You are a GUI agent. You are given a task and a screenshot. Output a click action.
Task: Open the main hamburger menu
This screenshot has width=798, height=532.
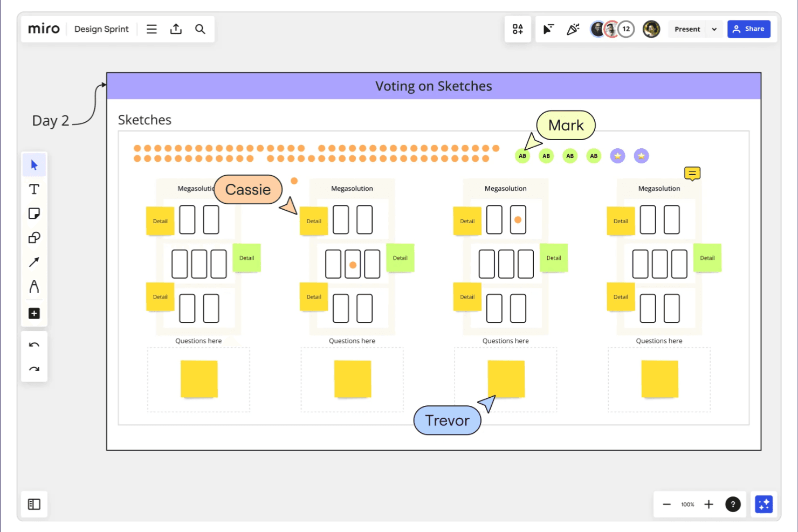[152, 29]
